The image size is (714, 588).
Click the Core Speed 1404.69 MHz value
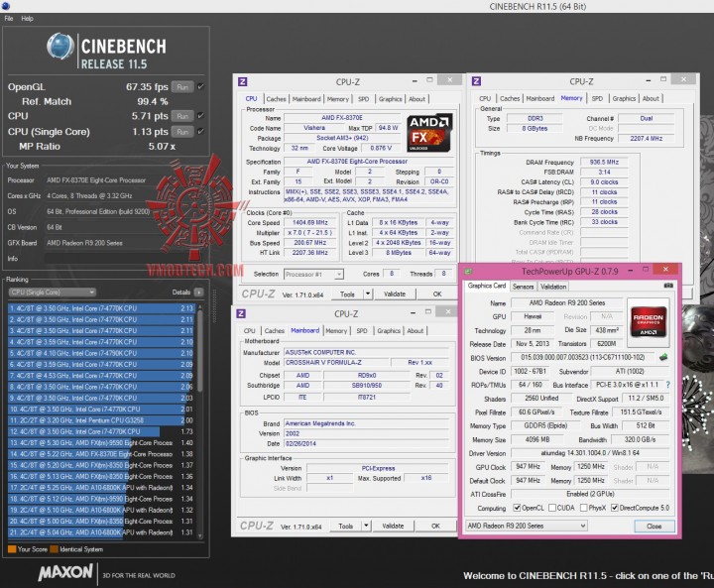coord(310,222)
